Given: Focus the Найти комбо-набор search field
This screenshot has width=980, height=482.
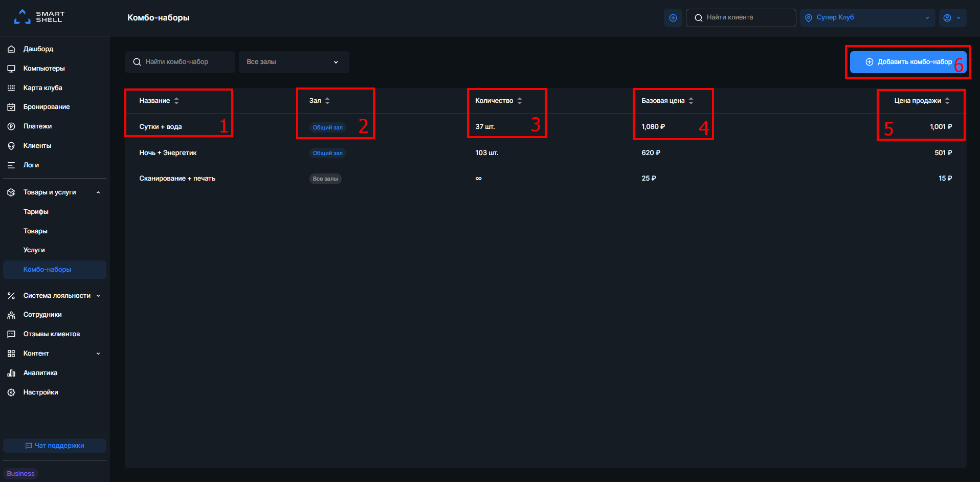Looking at the screenshot, I should coord(180,62).
